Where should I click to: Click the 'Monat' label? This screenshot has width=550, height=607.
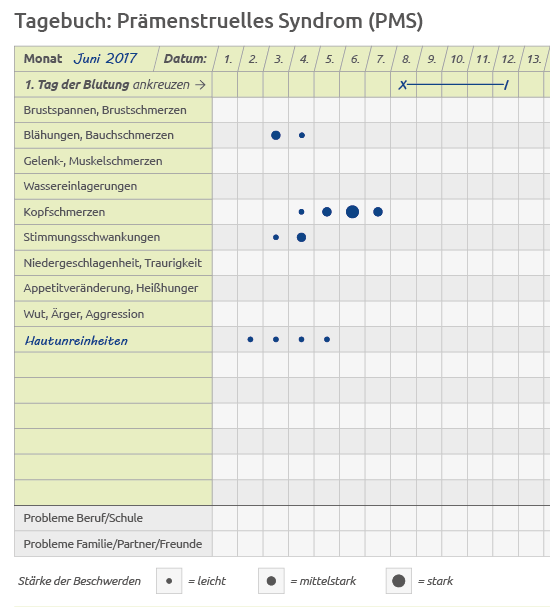point(43,58)
